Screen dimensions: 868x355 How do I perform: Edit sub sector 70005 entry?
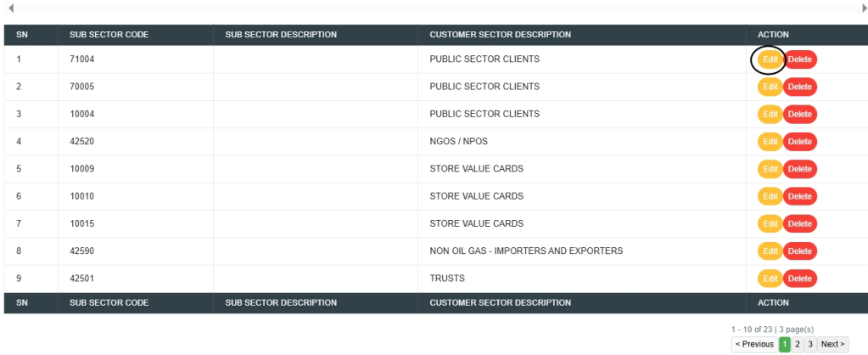[770, 87]
